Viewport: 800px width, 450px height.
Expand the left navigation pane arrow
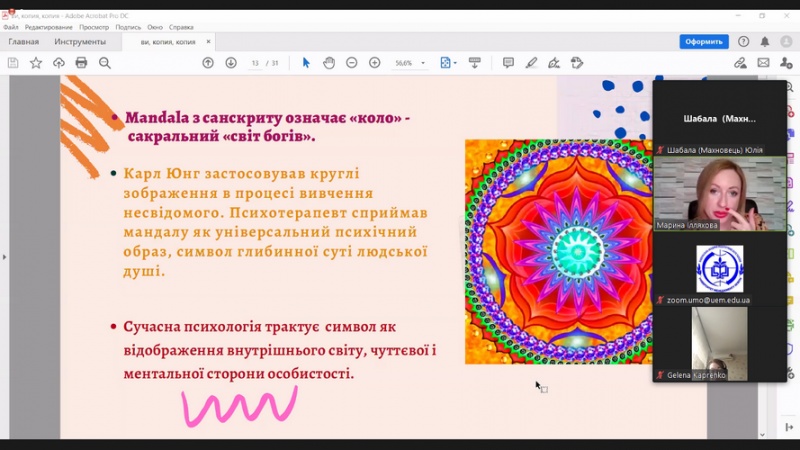pyautogui.click(x=4, y=257)
